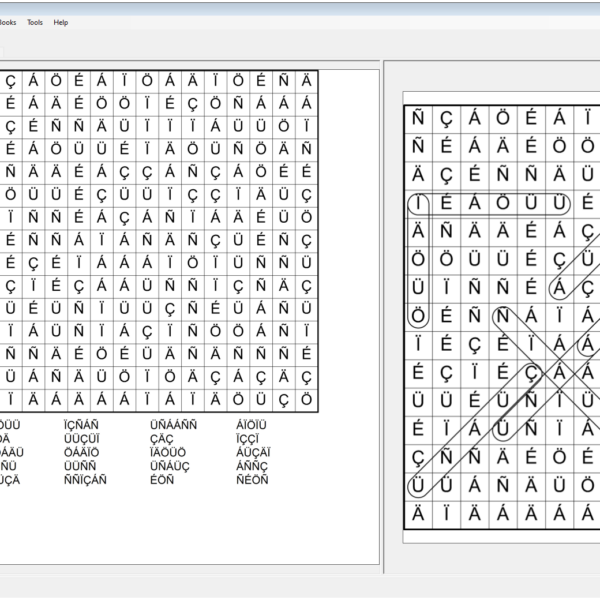600x600 pixels.
Task: Click the horizontal circled word ÏÉÁÖÜÜ in solution
Action: pos(489,204)
